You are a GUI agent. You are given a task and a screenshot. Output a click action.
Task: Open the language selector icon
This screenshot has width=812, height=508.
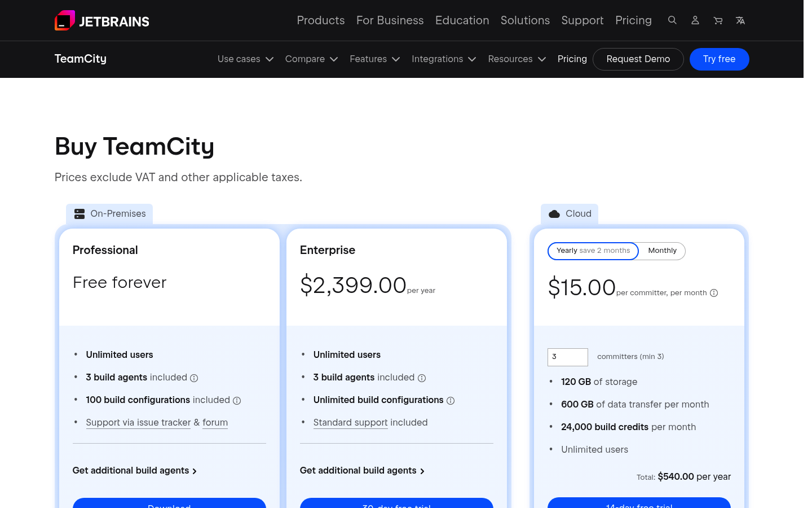point(740,20)
